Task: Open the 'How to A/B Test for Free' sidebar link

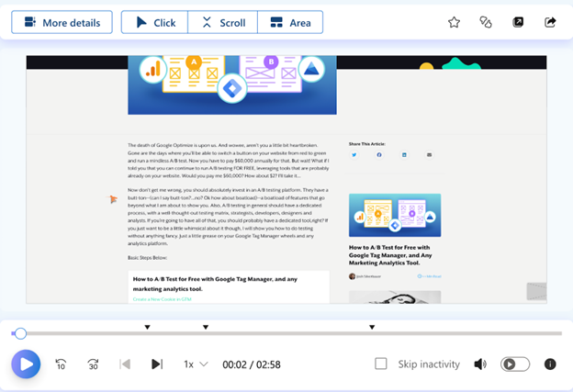Action: click(x=390, y=255)
